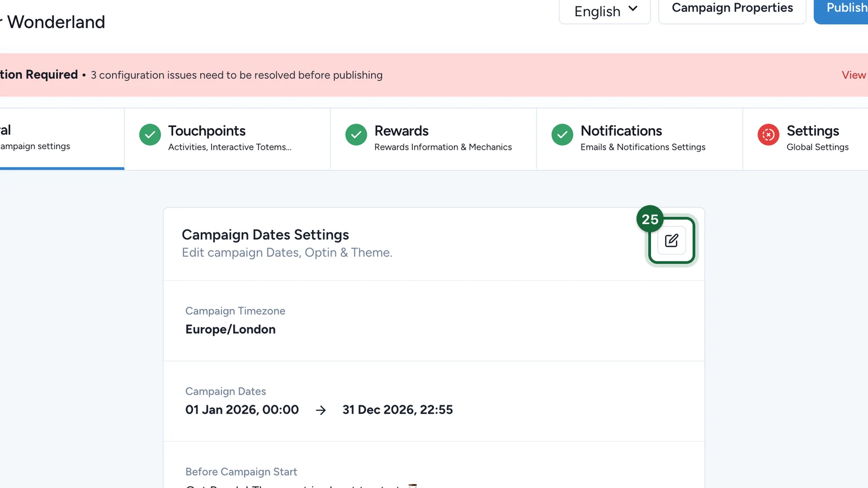Click the Edit campaign Dates, Optin & Theme subtitle
This screenshot has height=488, width=868.
(287, 253)
